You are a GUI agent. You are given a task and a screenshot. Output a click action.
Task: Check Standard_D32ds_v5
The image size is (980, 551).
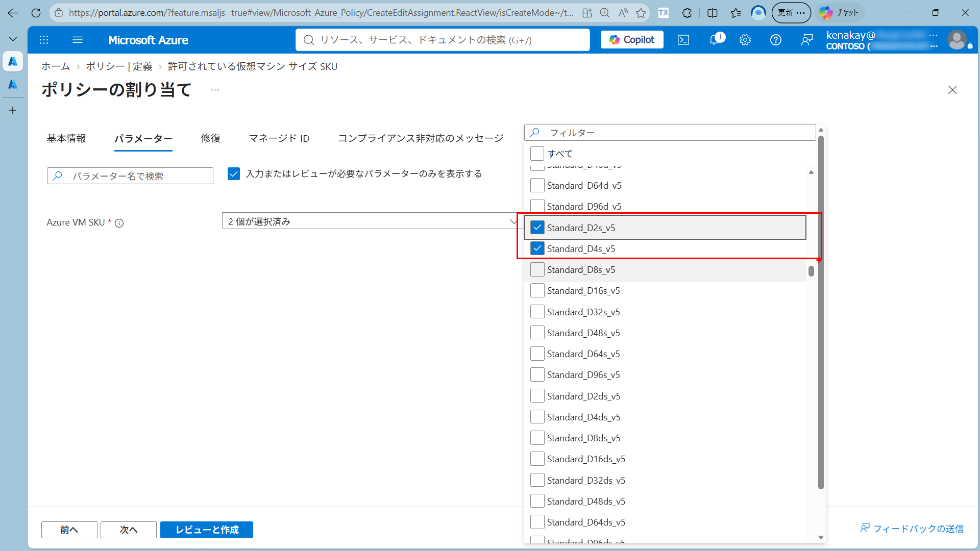[x=537, y=480]
